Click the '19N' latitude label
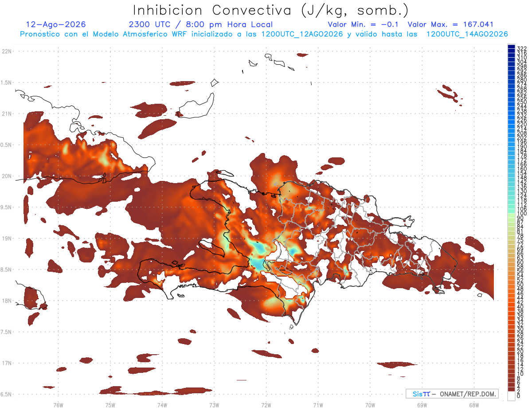 point(7,238)
